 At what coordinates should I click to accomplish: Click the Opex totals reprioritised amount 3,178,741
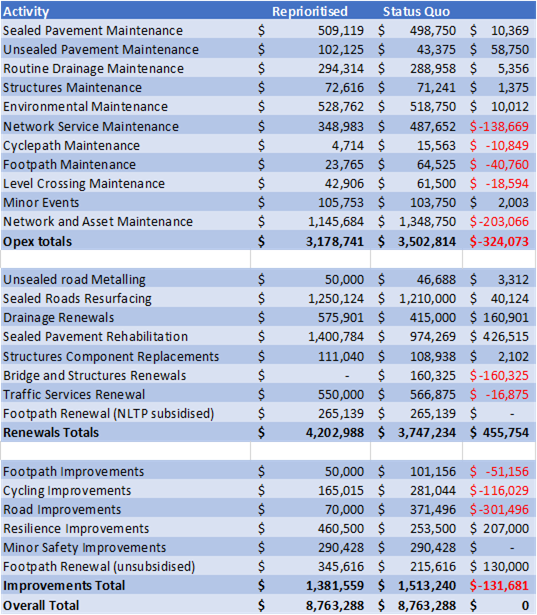click(x=335, y=242)
